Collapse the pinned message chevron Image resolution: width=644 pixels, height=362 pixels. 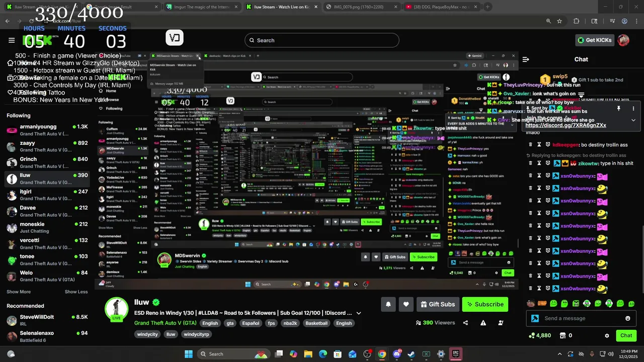tap(633, 120)
